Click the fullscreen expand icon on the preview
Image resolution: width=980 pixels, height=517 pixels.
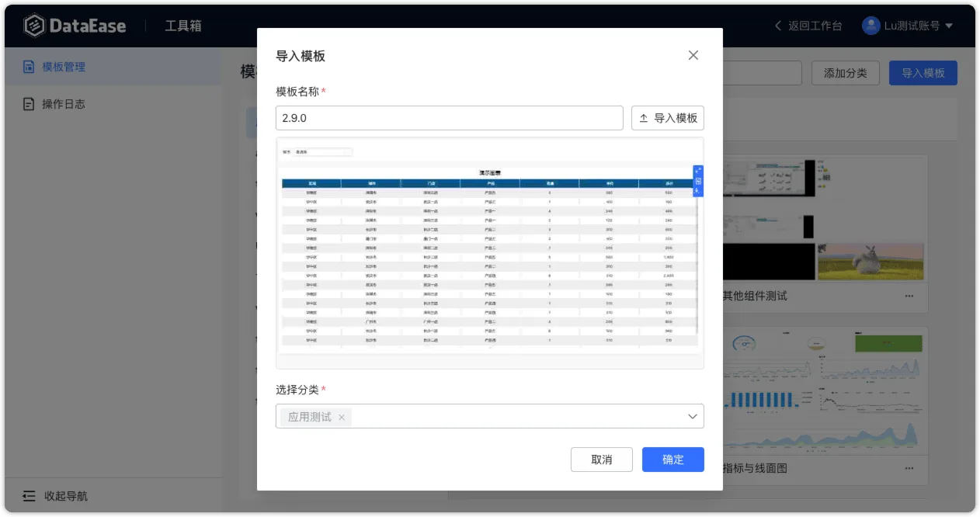[698, 171]
